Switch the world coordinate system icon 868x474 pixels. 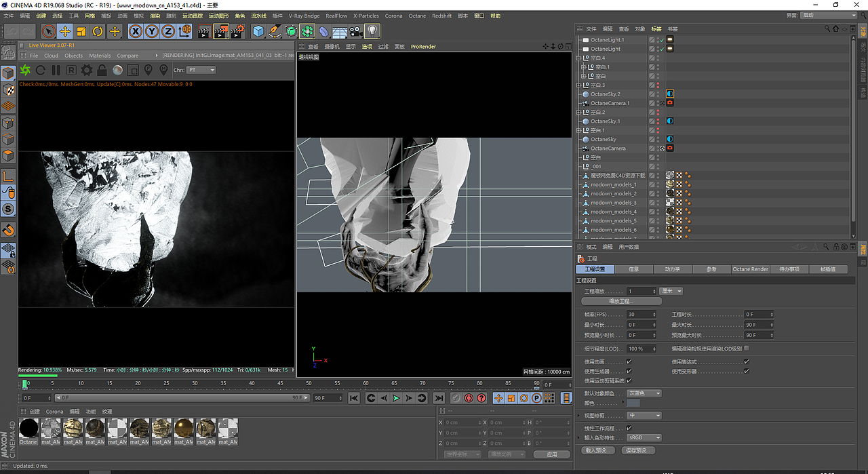tap(184, 31)
